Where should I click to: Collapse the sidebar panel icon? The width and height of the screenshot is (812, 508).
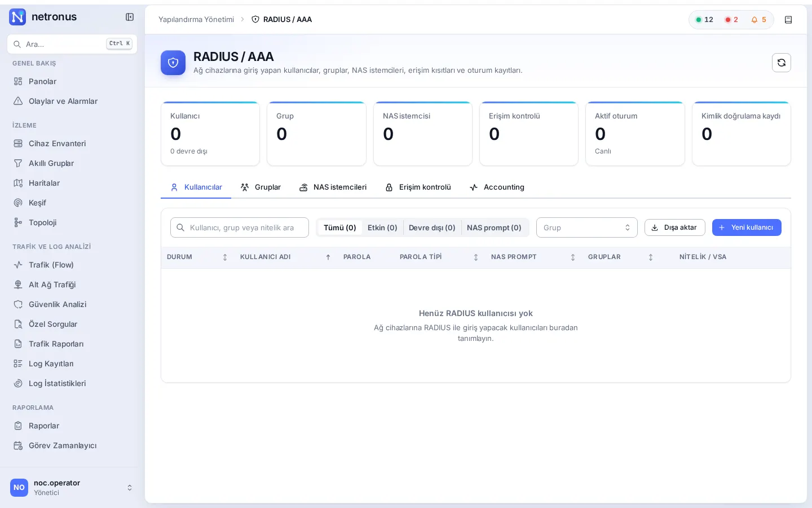(x=130, y=17)
